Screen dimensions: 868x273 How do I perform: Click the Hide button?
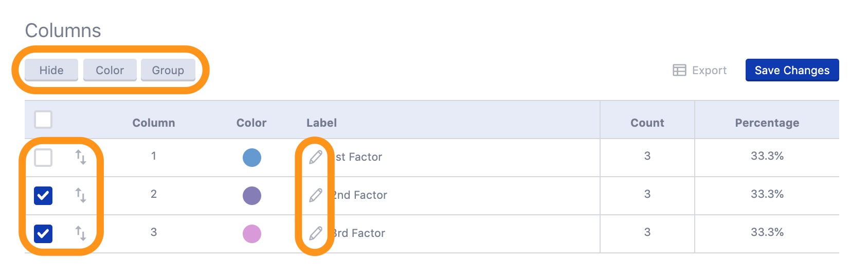click(x=51, y=70)
